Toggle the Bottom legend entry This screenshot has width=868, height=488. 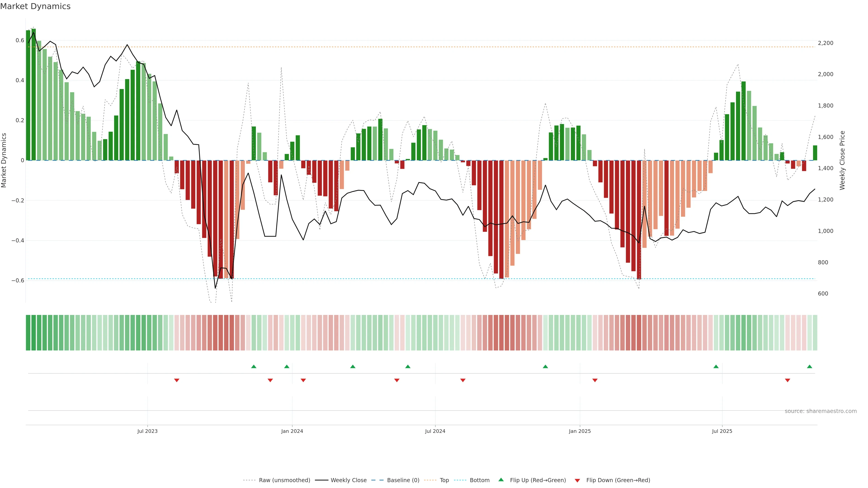[479, 480]
